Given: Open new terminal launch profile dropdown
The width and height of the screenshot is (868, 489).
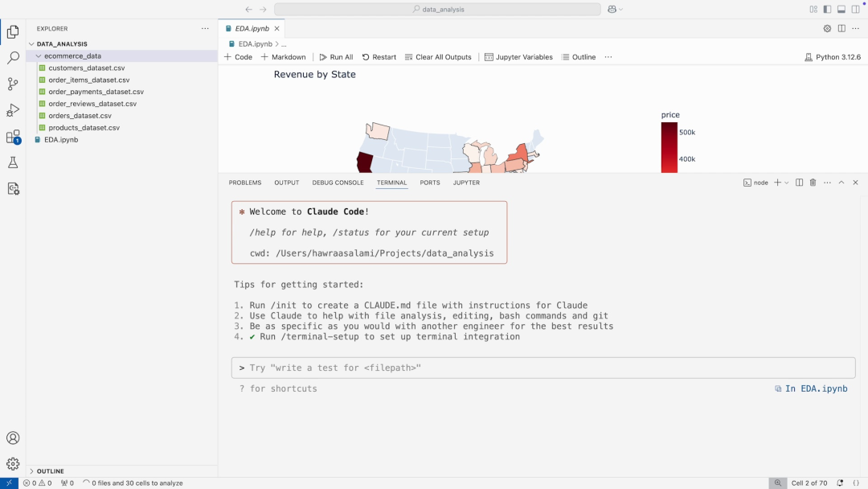Looking at the screenshot, I should (x=787, y=183).
